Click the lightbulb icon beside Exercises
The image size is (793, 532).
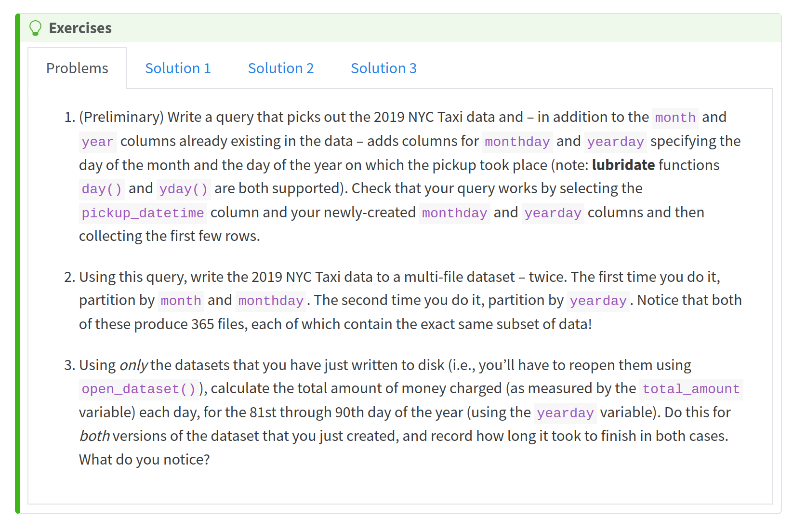click(x=36, y=28)
